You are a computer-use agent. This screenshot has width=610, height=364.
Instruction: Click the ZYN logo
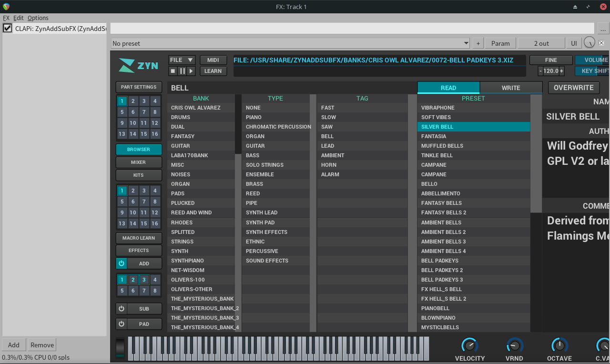coord(138,65)
